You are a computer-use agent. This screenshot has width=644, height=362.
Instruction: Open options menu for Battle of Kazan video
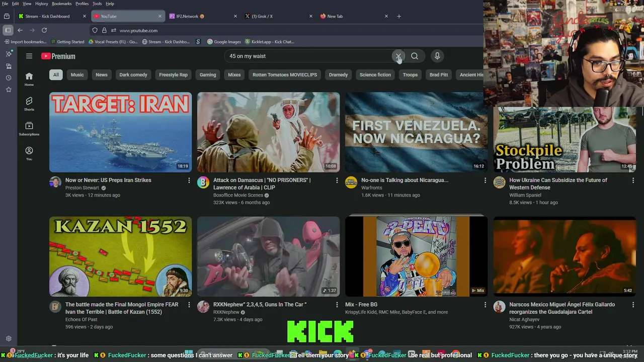189,305
